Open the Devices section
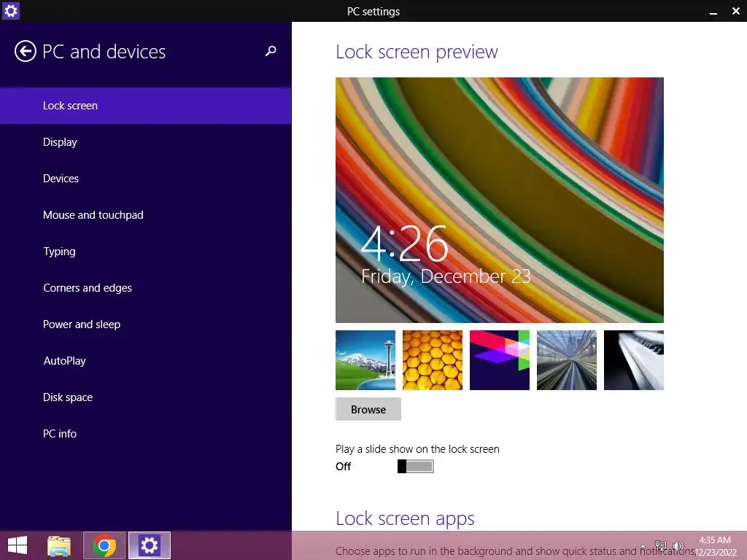 pos(145,179)
